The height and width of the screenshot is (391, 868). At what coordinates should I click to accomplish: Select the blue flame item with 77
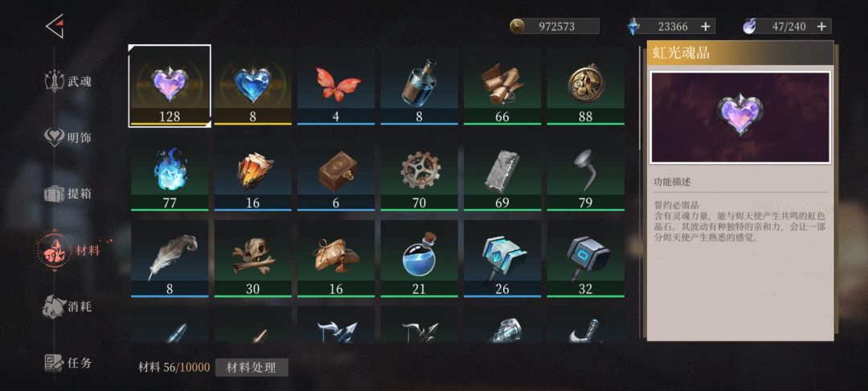coord(170,171)
